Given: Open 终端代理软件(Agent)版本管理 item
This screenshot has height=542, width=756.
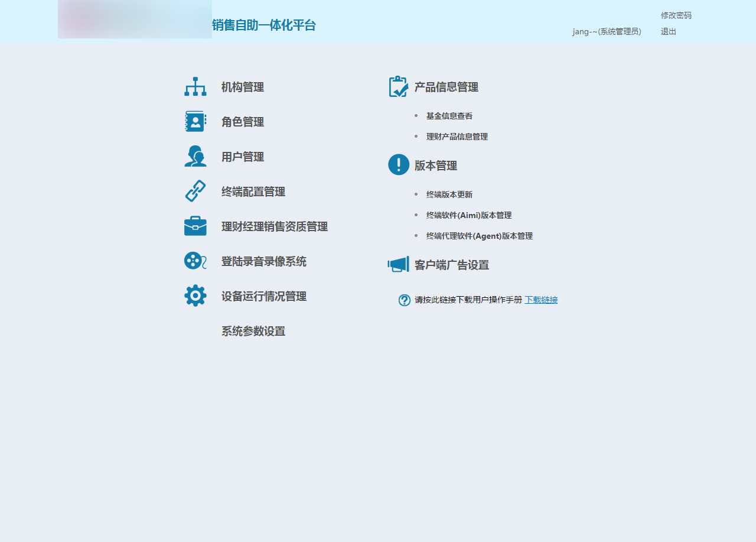Looking at the screenshot, I should pos(480,236).
